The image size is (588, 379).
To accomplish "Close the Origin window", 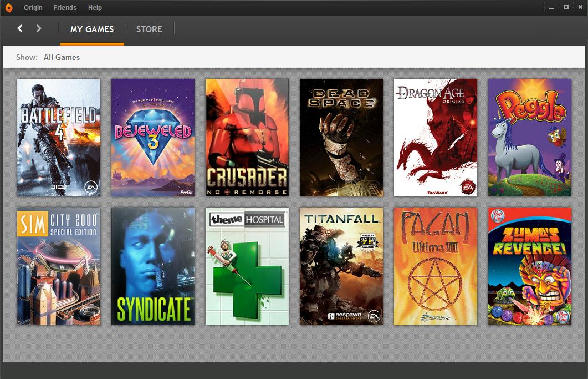I will click(580, 7).
